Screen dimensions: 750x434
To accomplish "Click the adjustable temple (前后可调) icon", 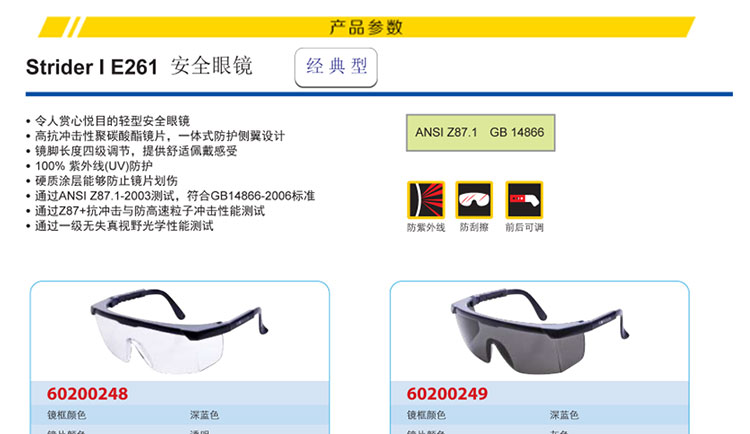I will [524, 200].
